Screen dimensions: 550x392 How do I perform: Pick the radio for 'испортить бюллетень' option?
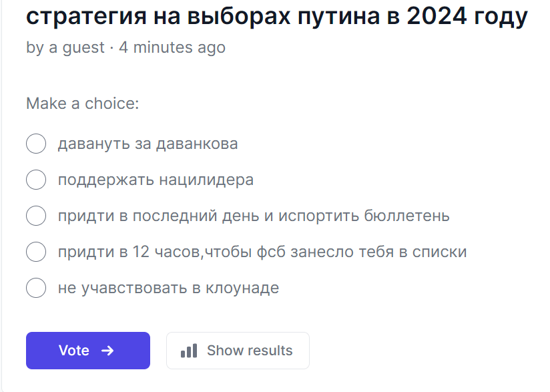pos(36,216)
